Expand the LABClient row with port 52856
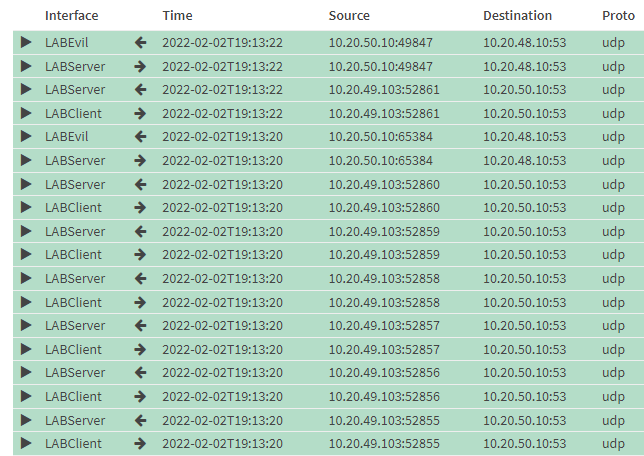 pyautogui.click(x=26, y=396)
